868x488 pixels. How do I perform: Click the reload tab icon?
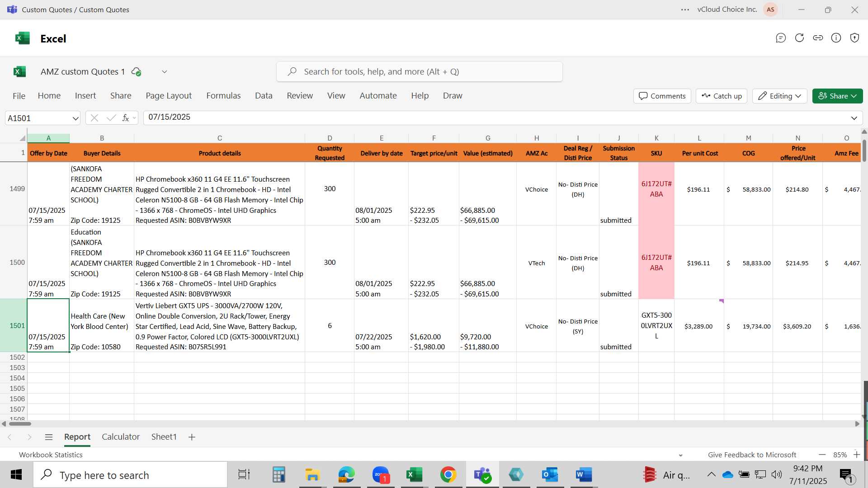click(x=799, y=38)
